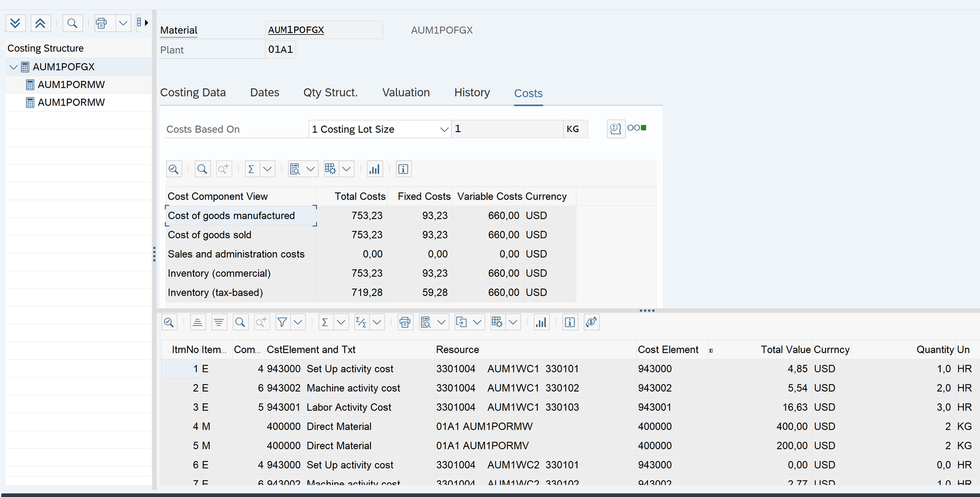
Task: Open the filter options dropdown arrow
Action: [x=298, y=323]
